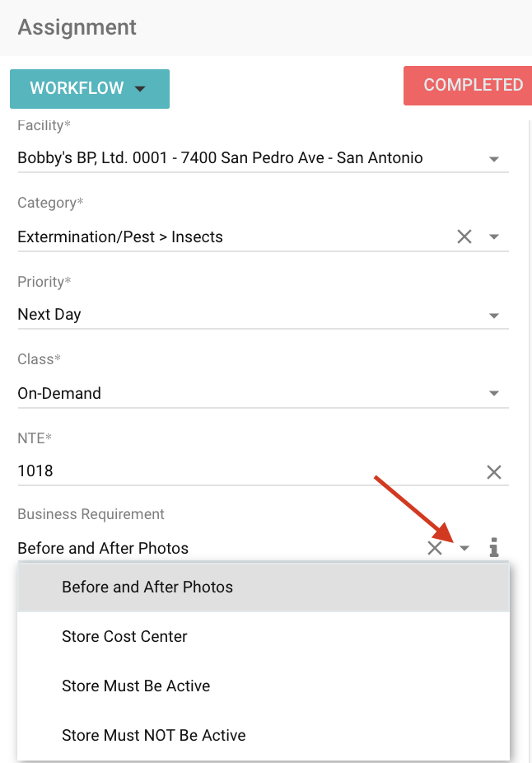
Task: Select Store Must Be Active option
Action: tap(136, 686)
